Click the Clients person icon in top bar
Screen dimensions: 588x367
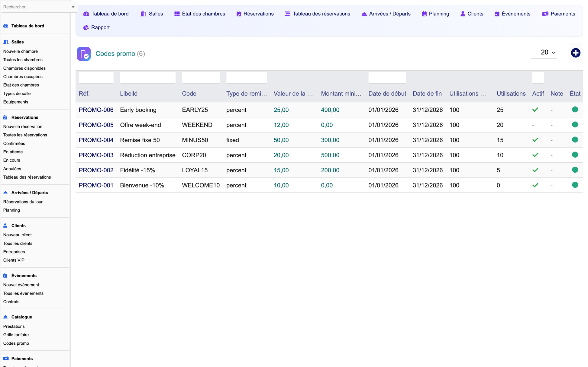[x=463, y=14]
